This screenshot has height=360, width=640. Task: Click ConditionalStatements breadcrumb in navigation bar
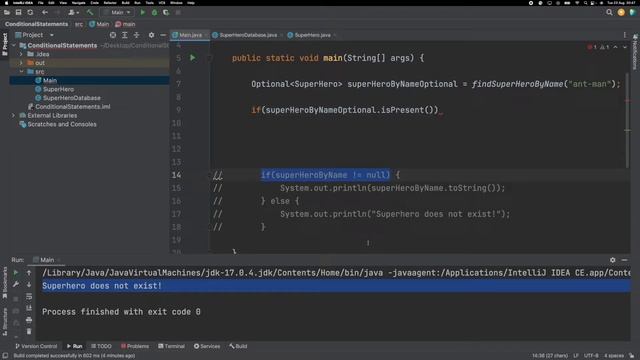pyautogui.click(x=37, y=24)
